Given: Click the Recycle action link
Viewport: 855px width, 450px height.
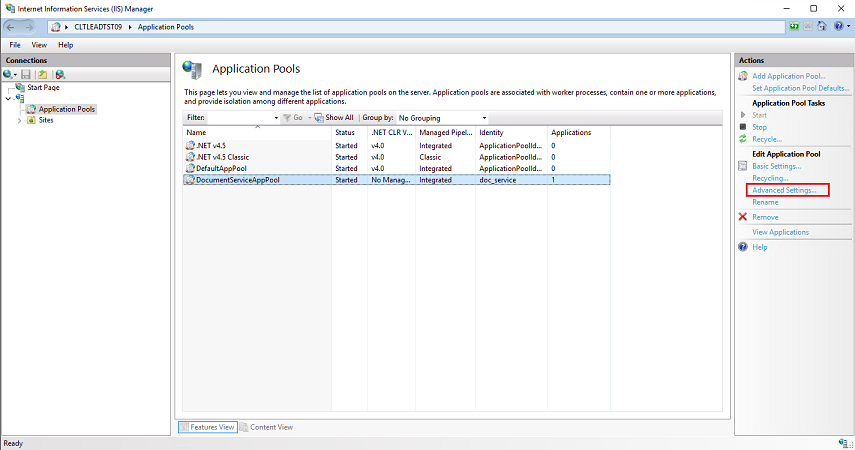Looking at the screenshot, I should (x=767, y=139).
